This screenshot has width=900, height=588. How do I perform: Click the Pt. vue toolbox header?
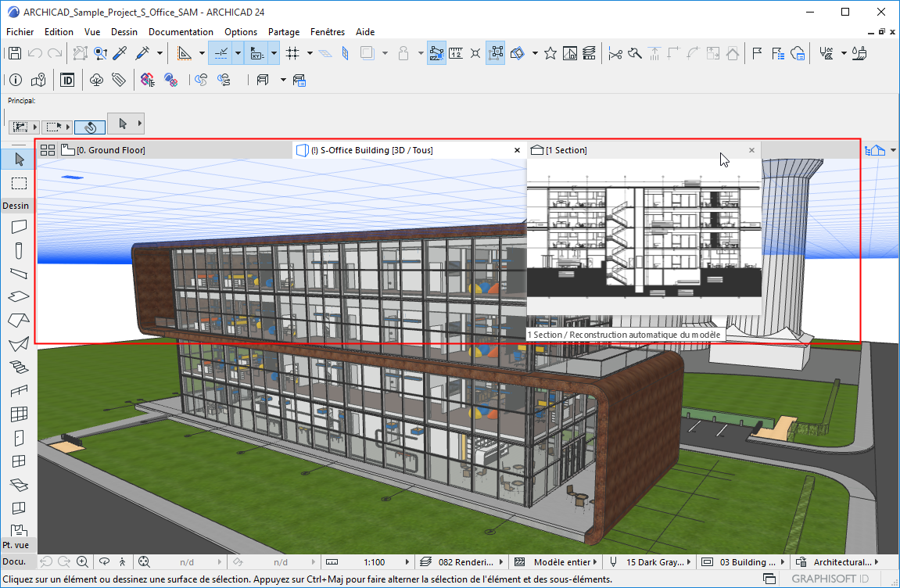(x=16, y=545)
